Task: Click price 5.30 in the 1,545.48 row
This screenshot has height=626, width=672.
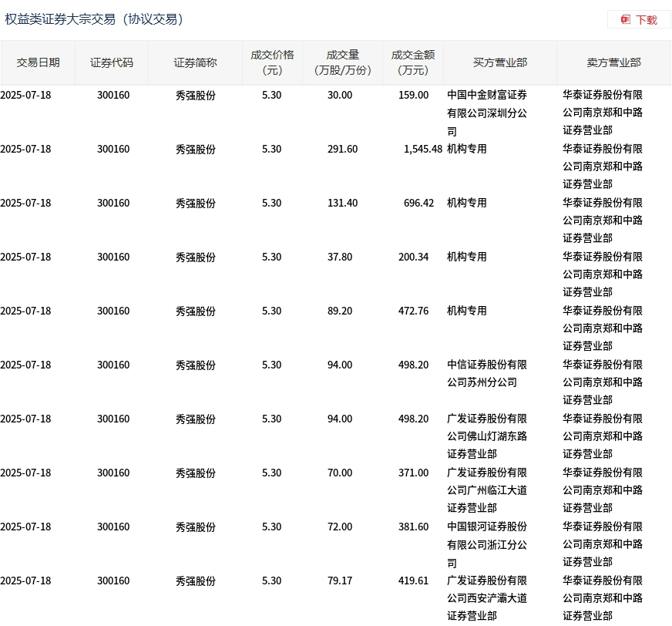Action: pyautogui.click(x=272, y=150)
